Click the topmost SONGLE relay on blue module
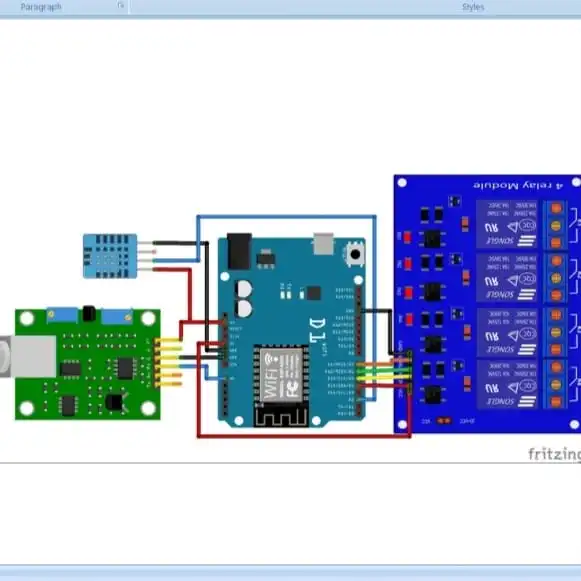Image resolution: width=581 pixels, height=581 pixels. [x=507, y=224]
